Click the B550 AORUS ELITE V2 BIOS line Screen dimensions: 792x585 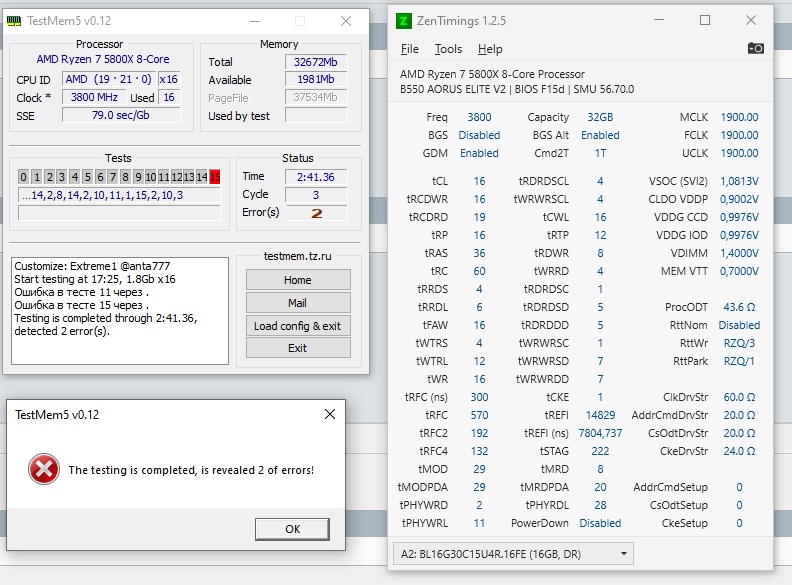[517, 89]
